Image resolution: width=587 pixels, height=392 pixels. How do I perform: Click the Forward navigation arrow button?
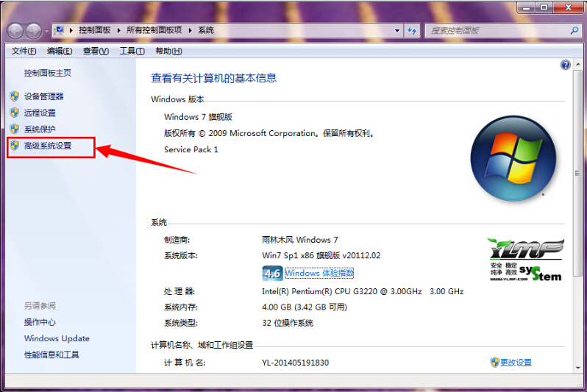click(35, 31)
